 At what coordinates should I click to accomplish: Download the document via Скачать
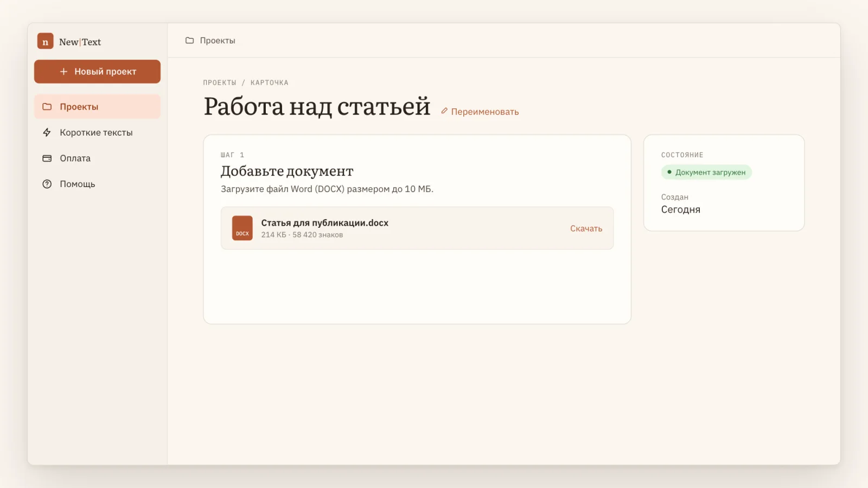(586, 228)
